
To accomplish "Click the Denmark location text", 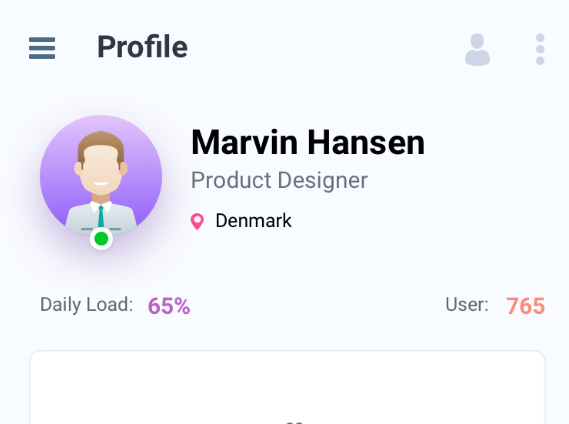I will (253, 220).
